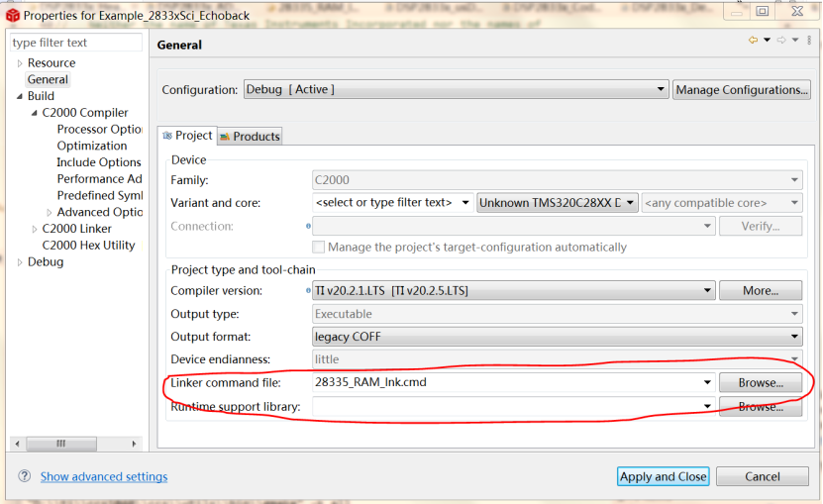Collapse the C2000 Compiler node
This screenshot has height=504, width=823.
(x=35, y=113)
